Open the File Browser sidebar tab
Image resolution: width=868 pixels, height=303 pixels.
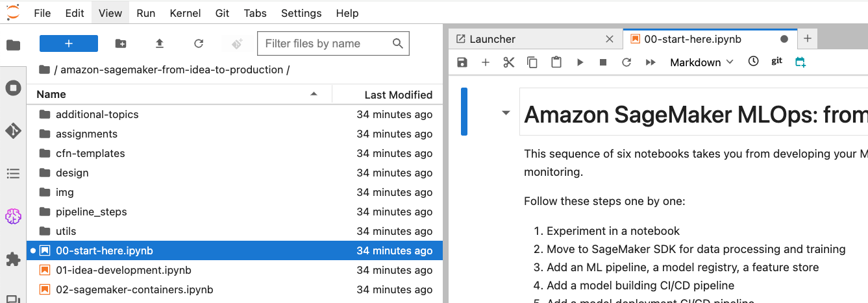click(13, 45)
